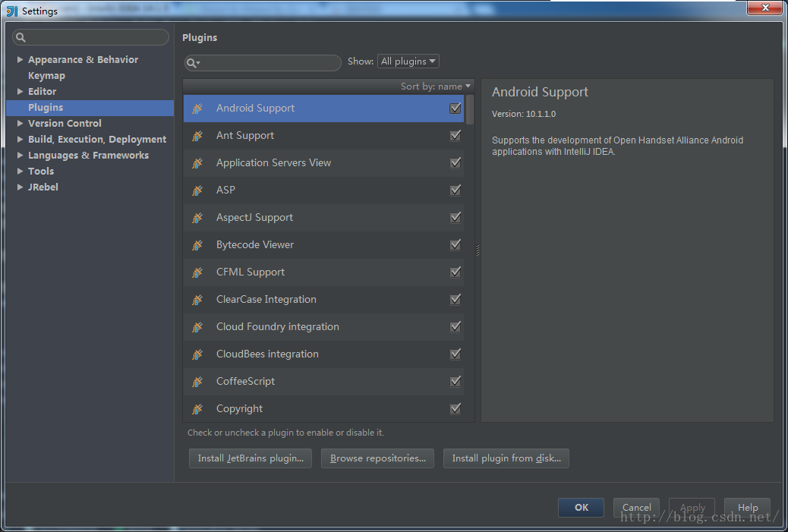This screenshot has height=532, width=788.
Task: Click the ClearCase Integration plugin icon
Action: [x=197, y=300]
